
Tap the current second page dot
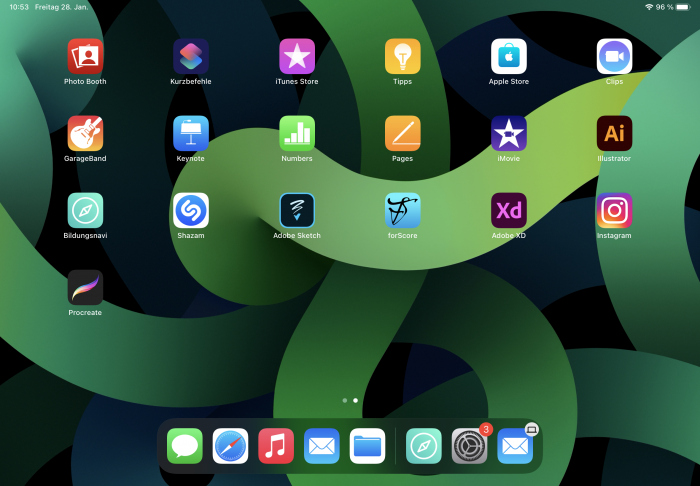[x=355, y=401]
